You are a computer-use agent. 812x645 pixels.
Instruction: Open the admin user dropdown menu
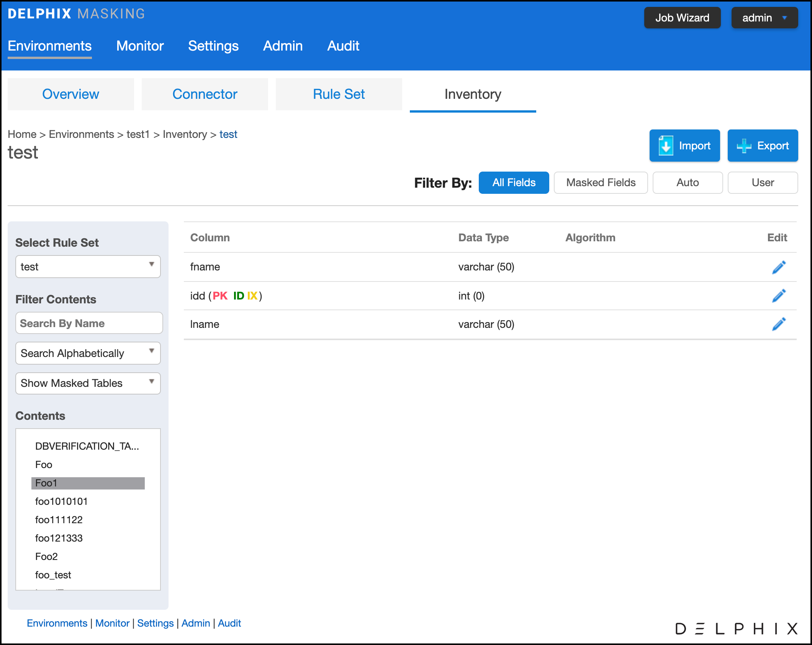tap(764, 18)
